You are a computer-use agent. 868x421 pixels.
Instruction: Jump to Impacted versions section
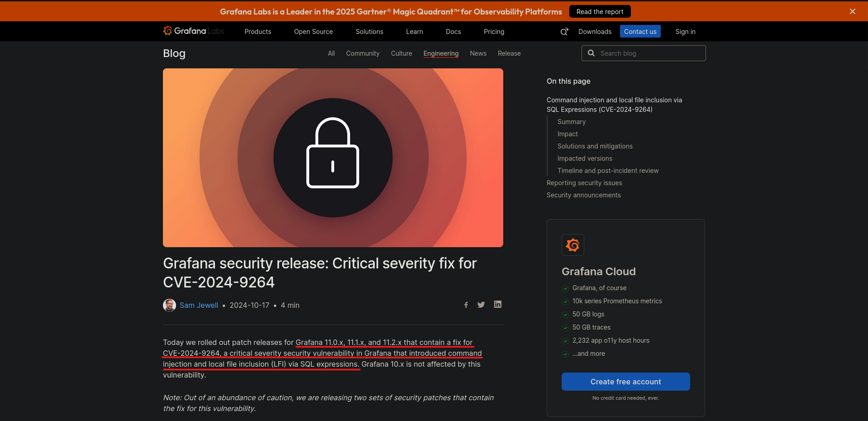pos(585,158)
